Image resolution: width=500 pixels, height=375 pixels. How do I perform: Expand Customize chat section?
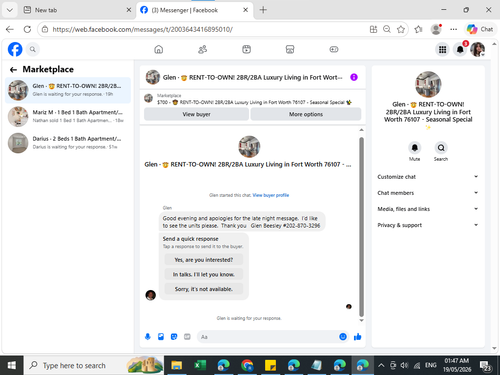[x=428, y=177]
